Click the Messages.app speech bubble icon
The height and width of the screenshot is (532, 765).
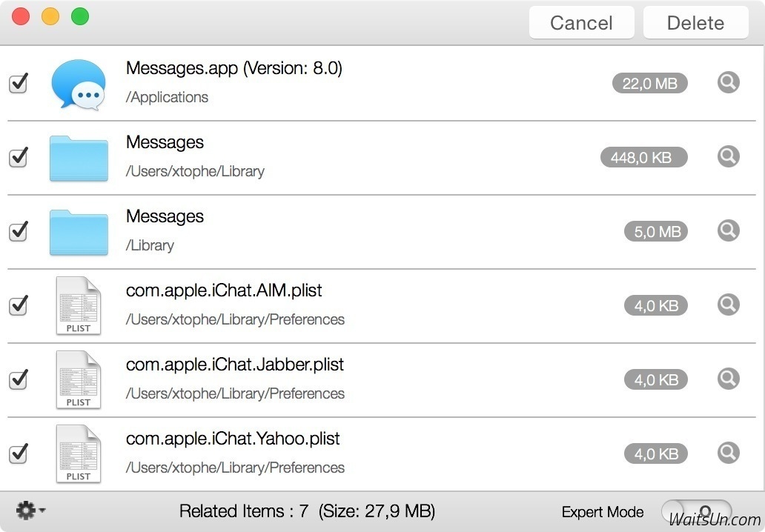click(78, 84)
